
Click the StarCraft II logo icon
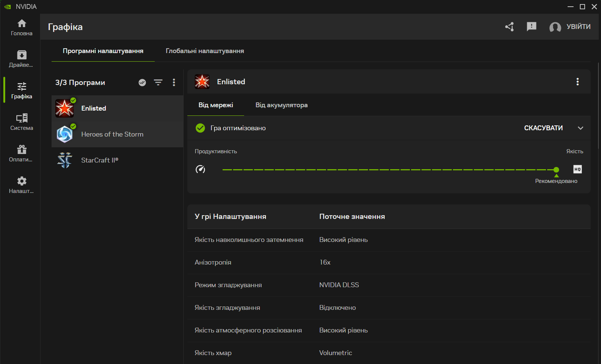(x=65, y=160)
